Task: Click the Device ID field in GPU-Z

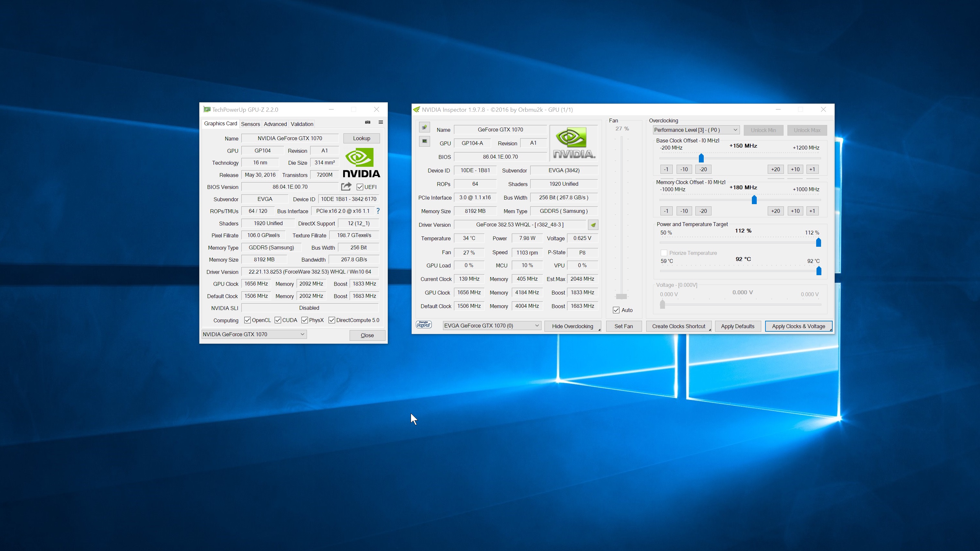Action: point(349,199)
